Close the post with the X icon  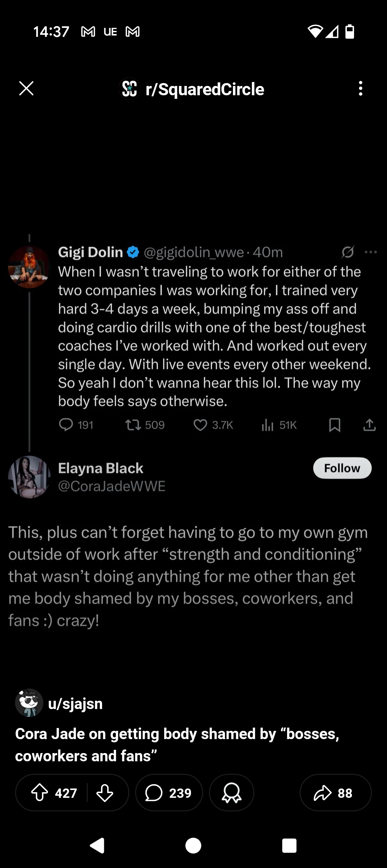[x=26, y=88]
